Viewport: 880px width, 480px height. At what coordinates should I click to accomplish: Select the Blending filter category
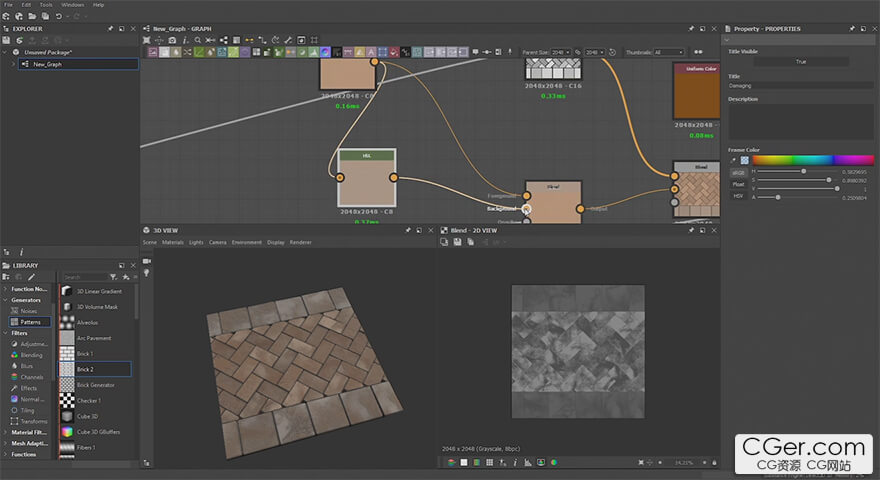32,354
